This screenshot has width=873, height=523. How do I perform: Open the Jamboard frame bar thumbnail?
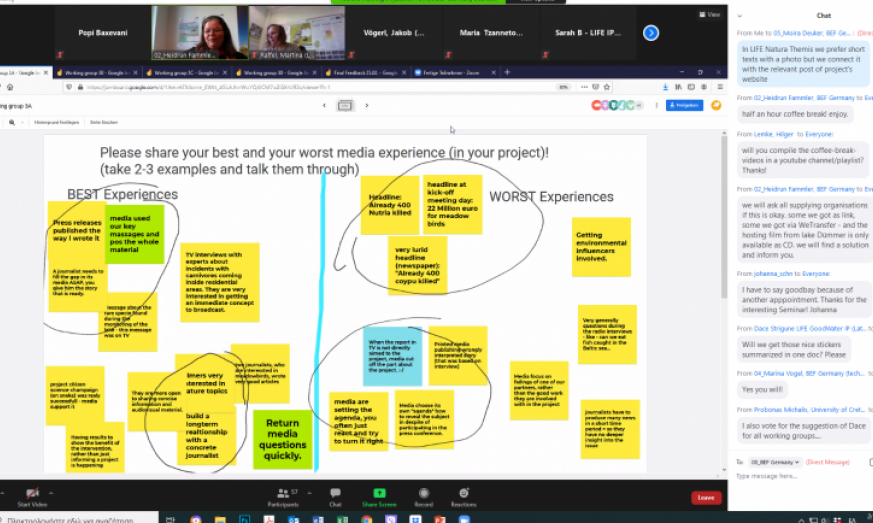point(345,105)
